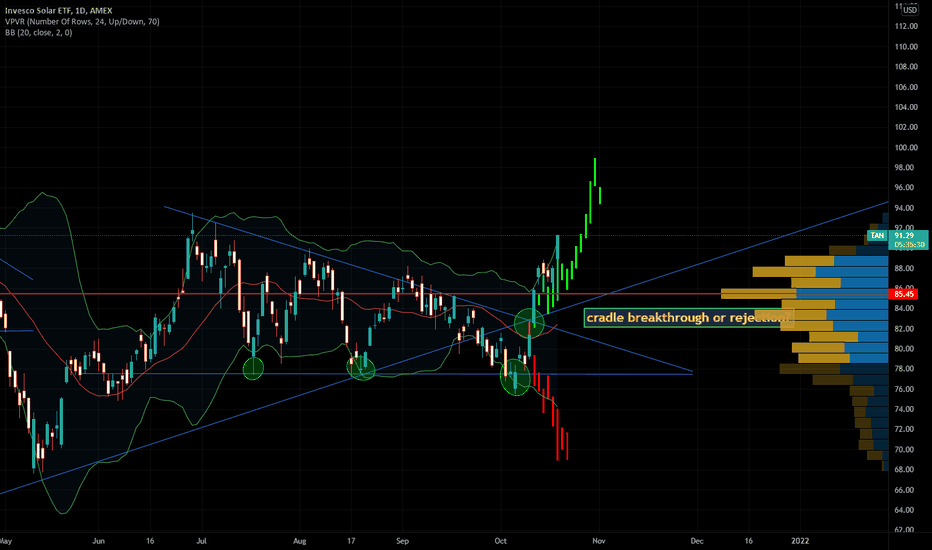Click the 64.00 price axis label
The image size is (932, 550).
pos(904,510)
